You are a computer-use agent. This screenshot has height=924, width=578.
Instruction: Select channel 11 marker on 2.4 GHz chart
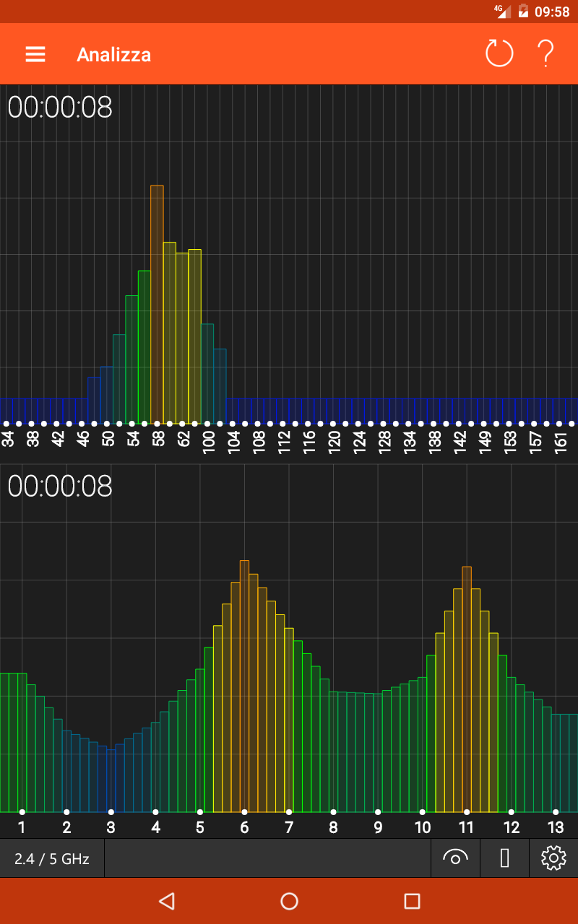pyautogui.click(x=467, y=812)
